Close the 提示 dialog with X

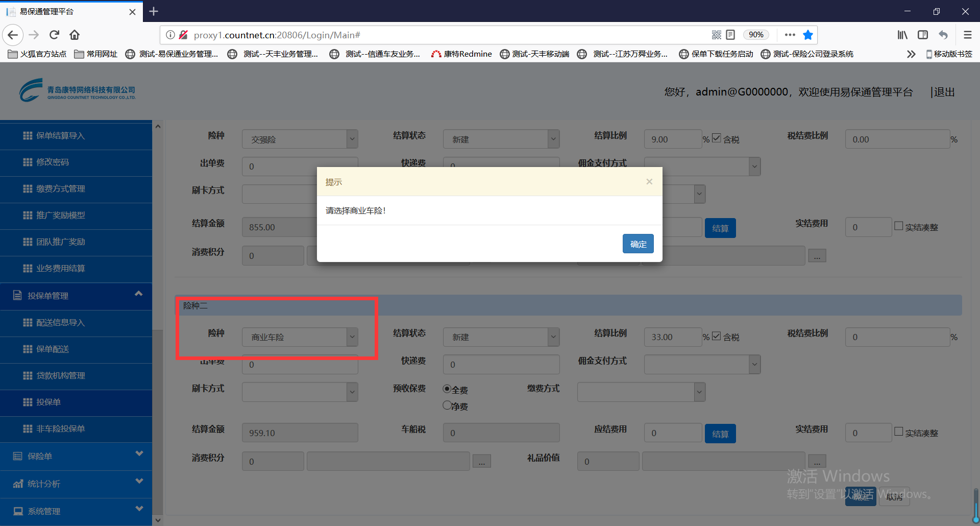click(649, 182)
